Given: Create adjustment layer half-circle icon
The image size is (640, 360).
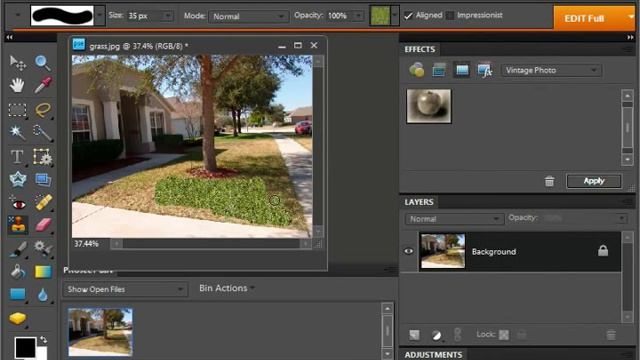Looking at the screenshot, I should [x=436, y=336].
